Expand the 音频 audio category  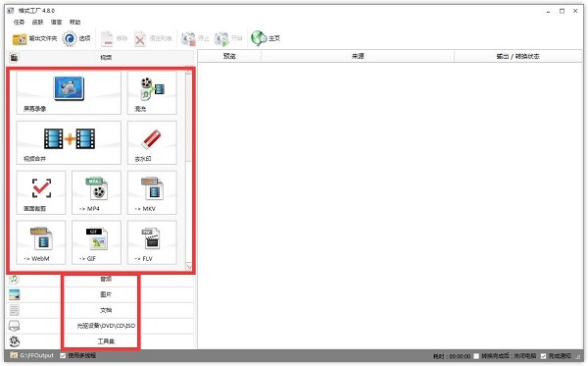(x=100, y=279)
